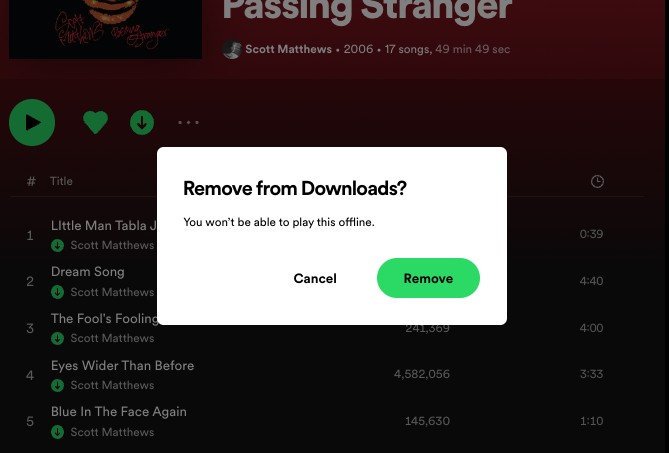
Task: Click the # column header
Action: coord(31,181)
